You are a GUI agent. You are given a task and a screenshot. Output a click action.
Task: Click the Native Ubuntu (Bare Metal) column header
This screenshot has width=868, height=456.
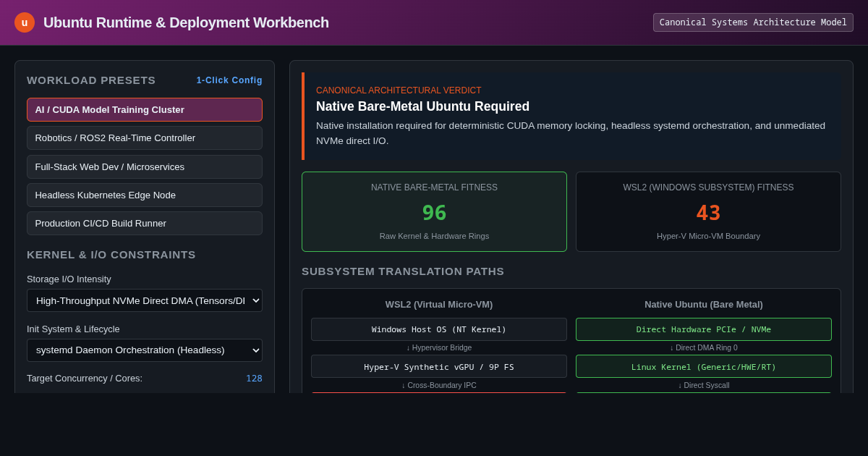tap(704, 304)
